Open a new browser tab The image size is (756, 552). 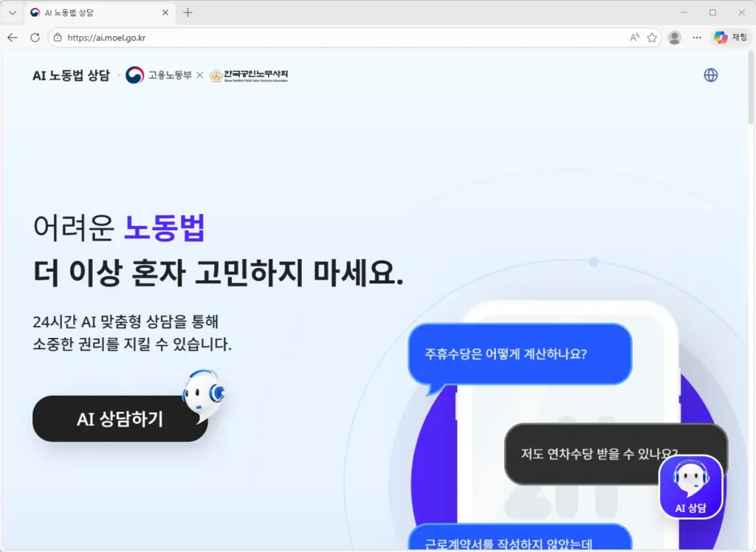[188, 12]
